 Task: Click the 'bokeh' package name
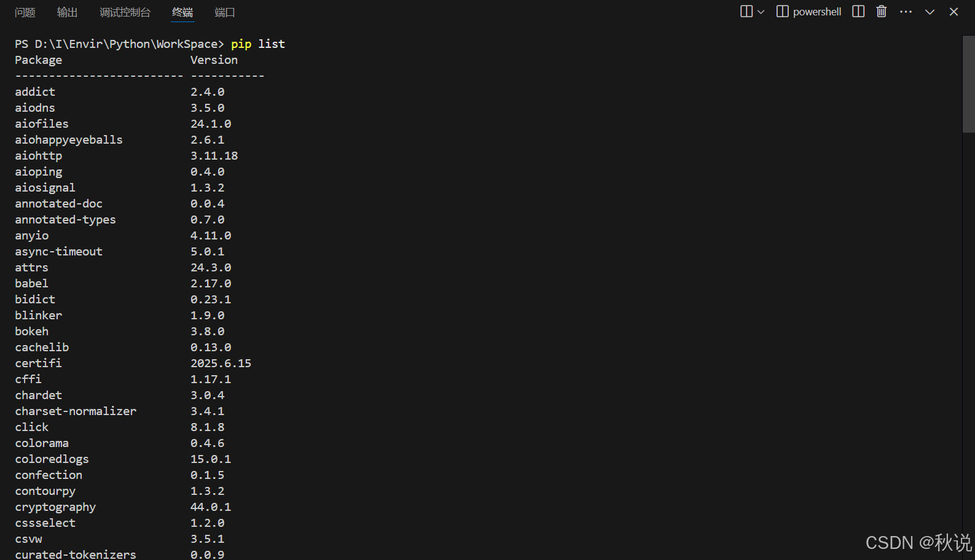pyautogui.click(x=32, y=331)
